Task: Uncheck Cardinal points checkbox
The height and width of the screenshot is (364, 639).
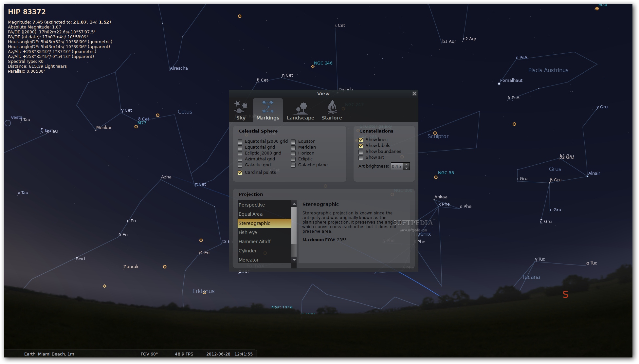Action: 240,173
